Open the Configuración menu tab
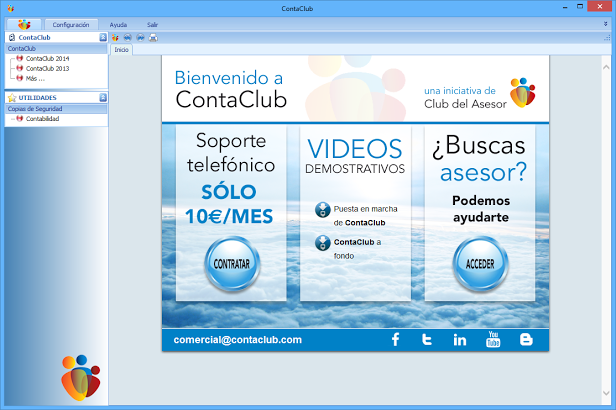 click(x=71, y=25)
